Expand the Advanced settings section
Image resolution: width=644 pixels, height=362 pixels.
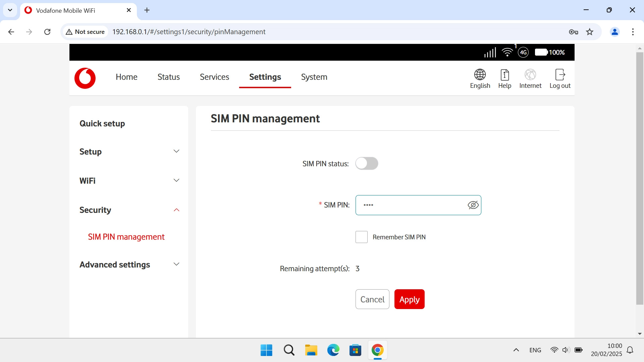click(x=176, y=264)
